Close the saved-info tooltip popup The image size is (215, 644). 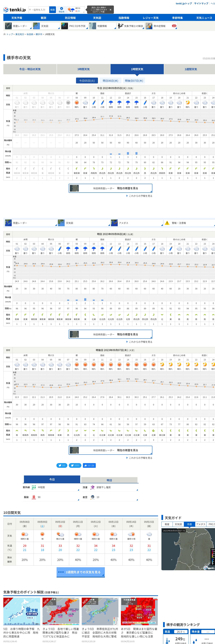[110, 10]
